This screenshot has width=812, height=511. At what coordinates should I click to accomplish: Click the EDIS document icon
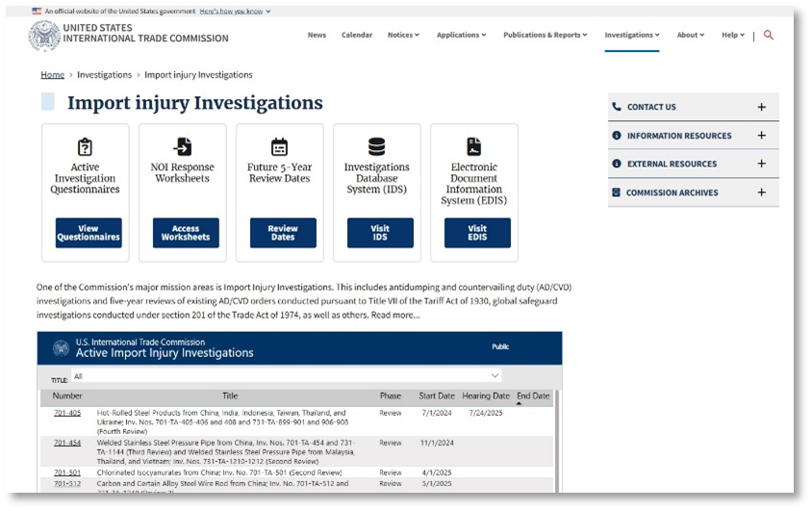click(x=474, y=147)
